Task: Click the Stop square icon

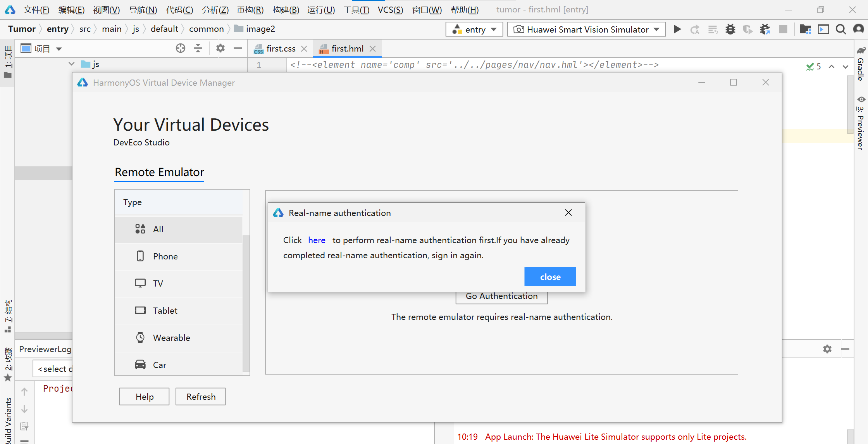Action: pos(783,29)
